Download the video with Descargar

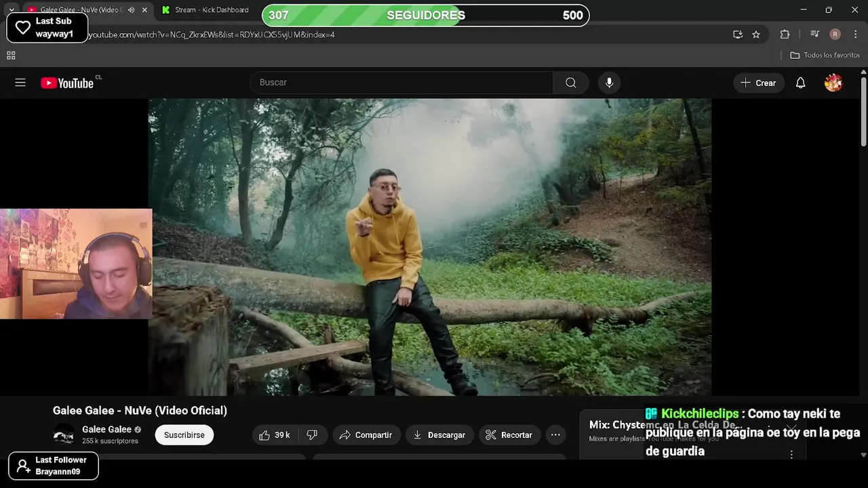pyautogui.click(x=439, y=435)
